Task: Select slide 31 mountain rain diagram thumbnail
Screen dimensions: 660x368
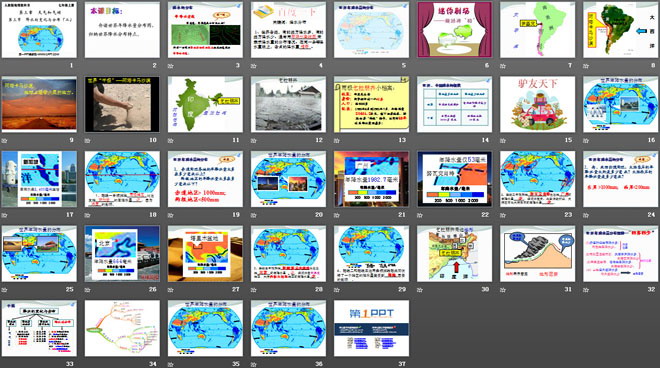Action: (x=538, y=254)
